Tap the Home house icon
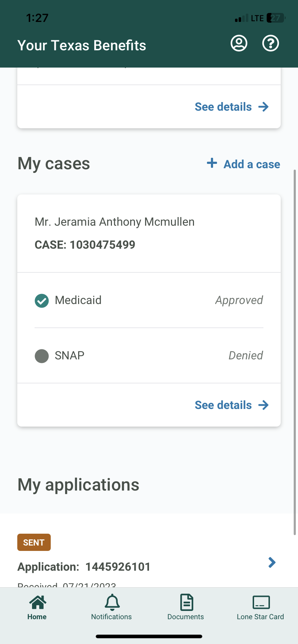Image resolution: width=298 pixels, height=644 pixels. [38, 602]
